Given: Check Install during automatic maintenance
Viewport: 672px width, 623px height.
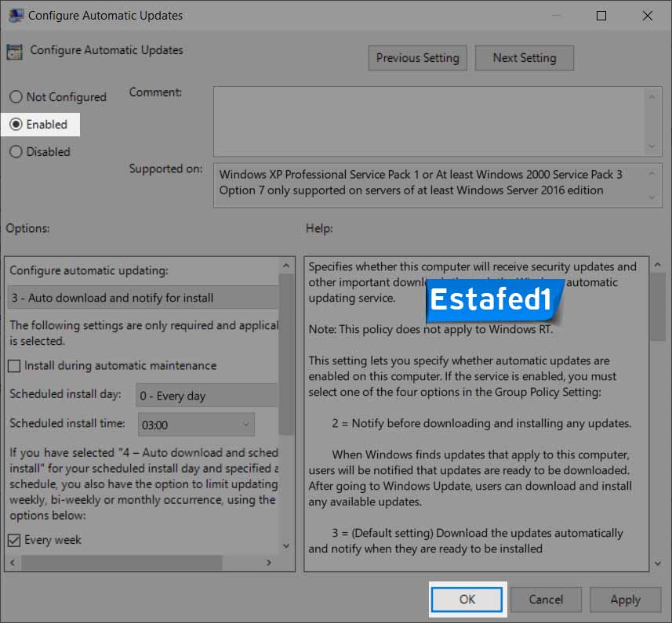Looking at the screenshot, I should [15, 366].
